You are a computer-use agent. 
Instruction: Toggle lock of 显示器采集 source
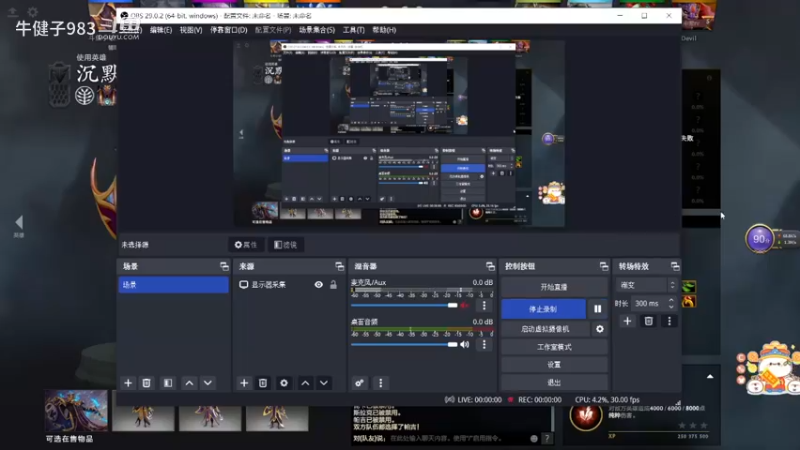click(333, 285)
